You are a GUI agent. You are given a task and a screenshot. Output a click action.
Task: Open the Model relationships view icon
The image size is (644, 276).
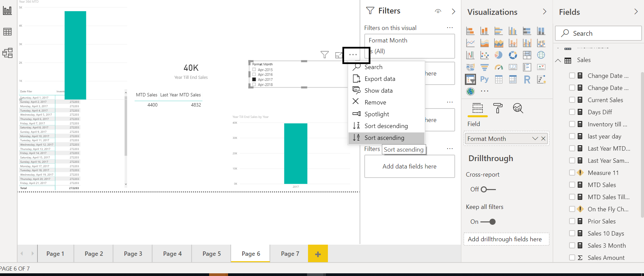pos(7,53)
